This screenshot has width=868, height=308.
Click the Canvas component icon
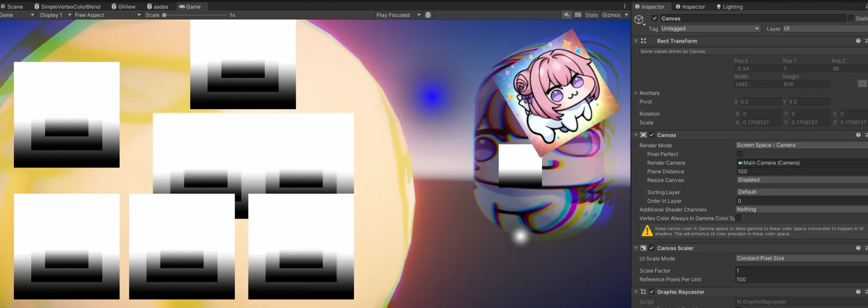coord(644,135)
